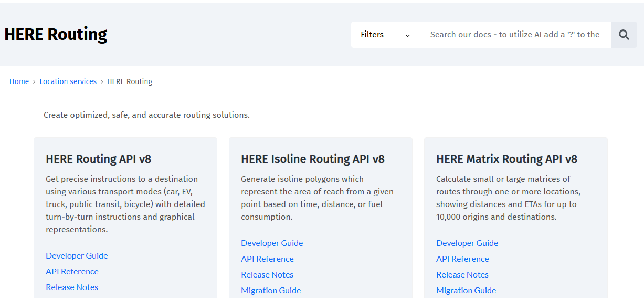Open API Reference for Isoline Routing API

pyautogui.click(x=267, y=259)
